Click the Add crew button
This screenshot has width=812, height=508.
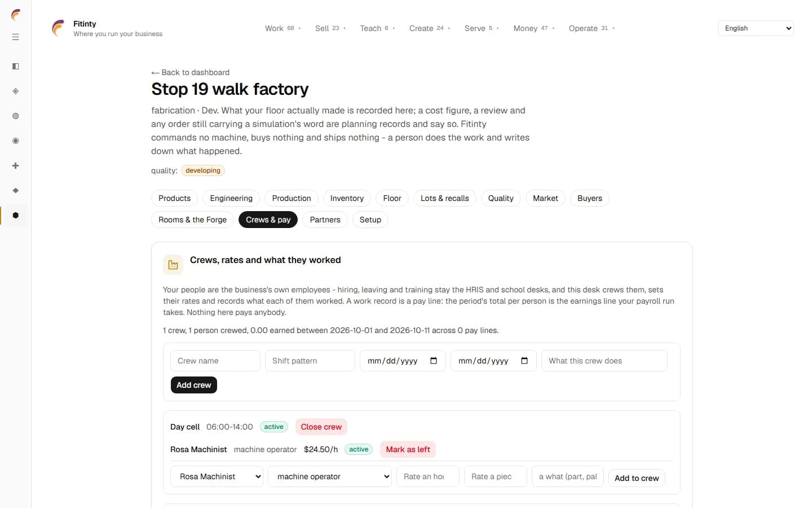[x=194, y=385]
